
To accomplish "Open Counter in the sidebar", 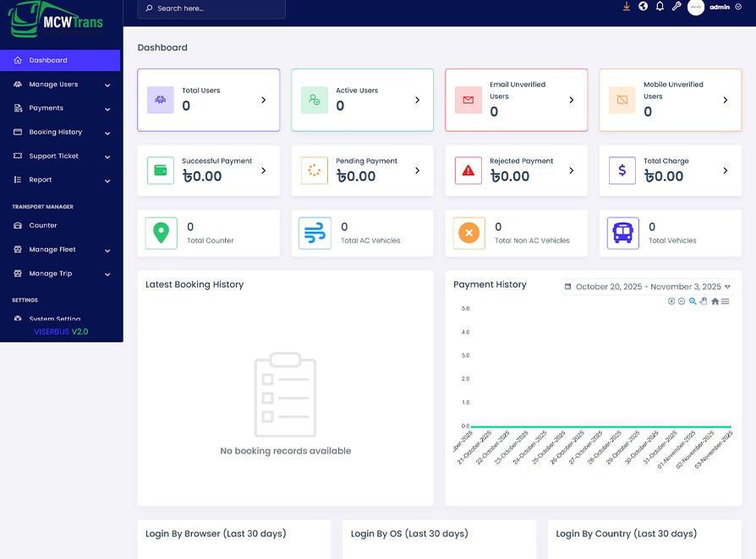I will (x=43, y=226).
